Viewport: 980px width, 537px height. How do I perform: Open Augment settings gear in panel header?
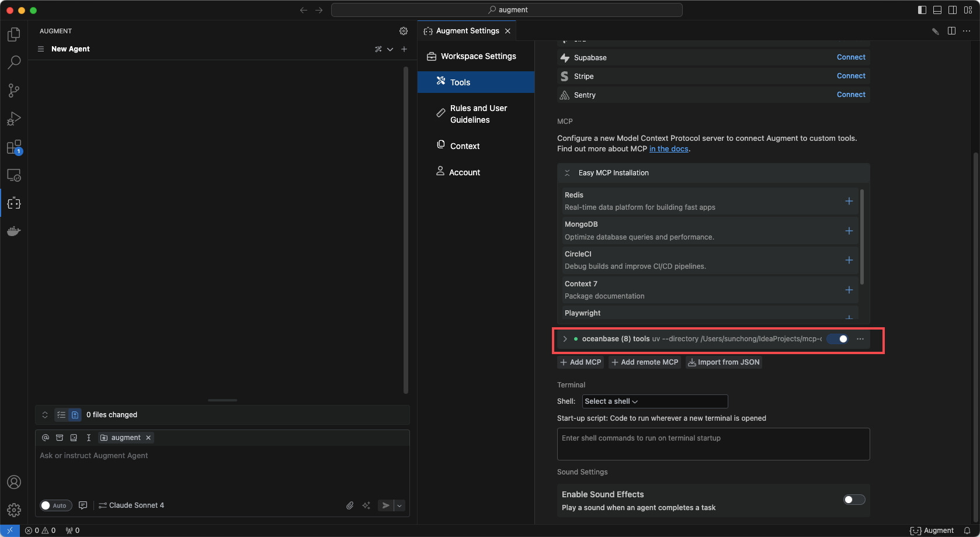coord(404,31)
